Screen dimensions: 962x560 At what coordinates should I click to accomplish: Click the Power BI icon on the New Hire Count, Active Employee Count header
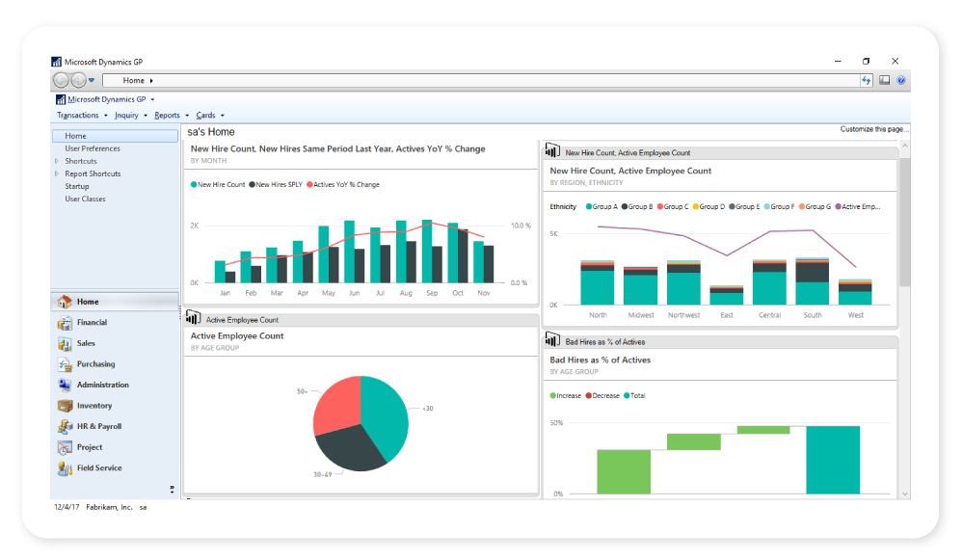tap(552, 150)
